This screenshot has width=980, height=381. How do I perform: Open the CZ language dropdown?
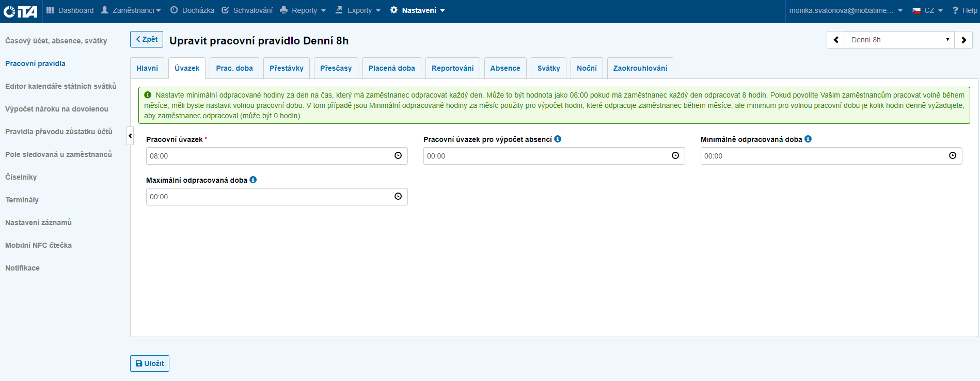[928, 10]
